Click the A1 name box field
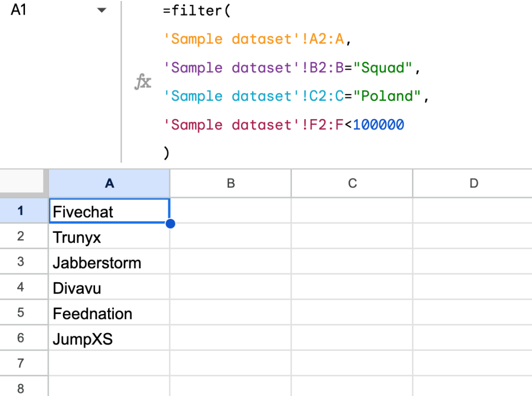532x396 pixels. (x=42, y=10)
